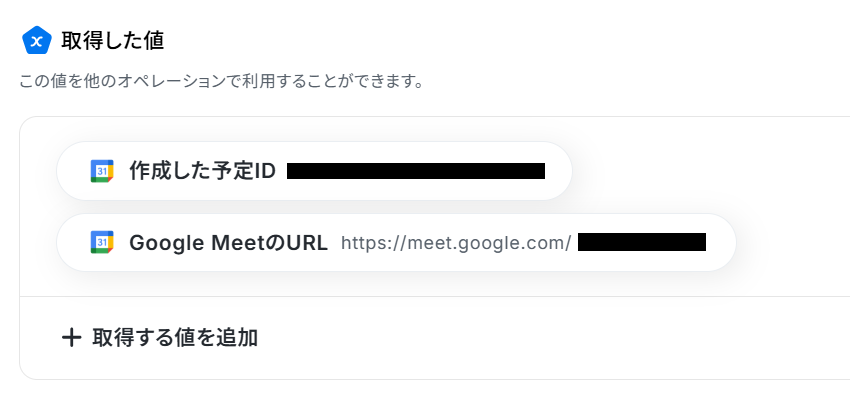Screen dimensions: 850x416
Task: Select the 作成した予定ID label
Action: pyautogui.click(x=202, y=171)
